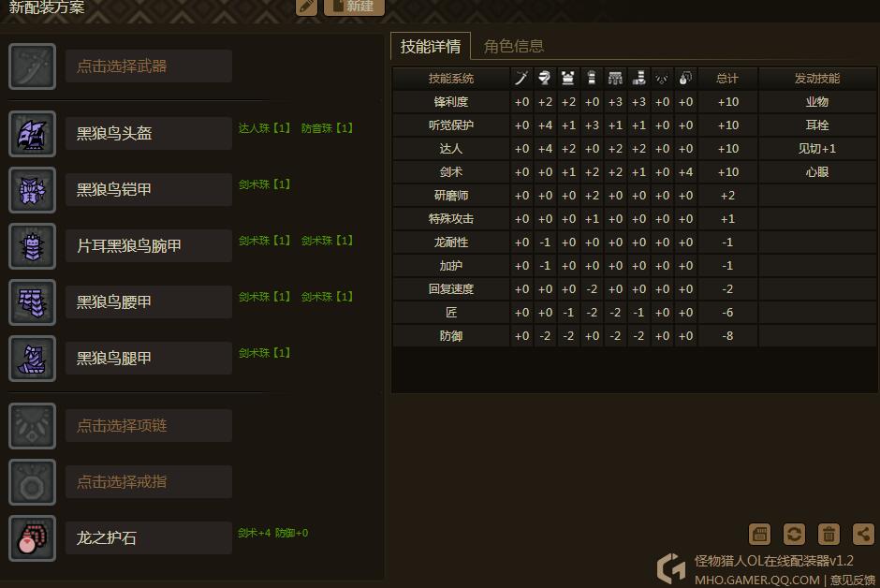Click the pencil edit name icon
The image size is (880, 588).
(306, 7)
